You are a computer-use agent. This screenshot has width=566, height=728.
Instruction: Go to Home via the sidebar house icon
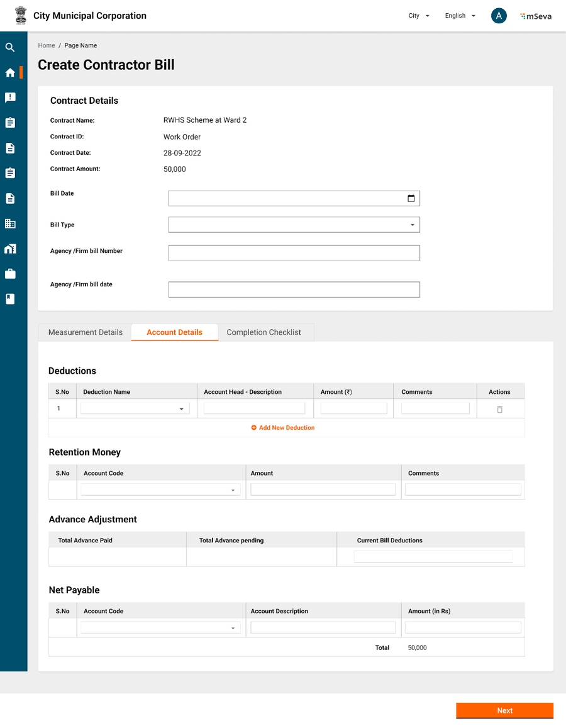tap(10, 72)
